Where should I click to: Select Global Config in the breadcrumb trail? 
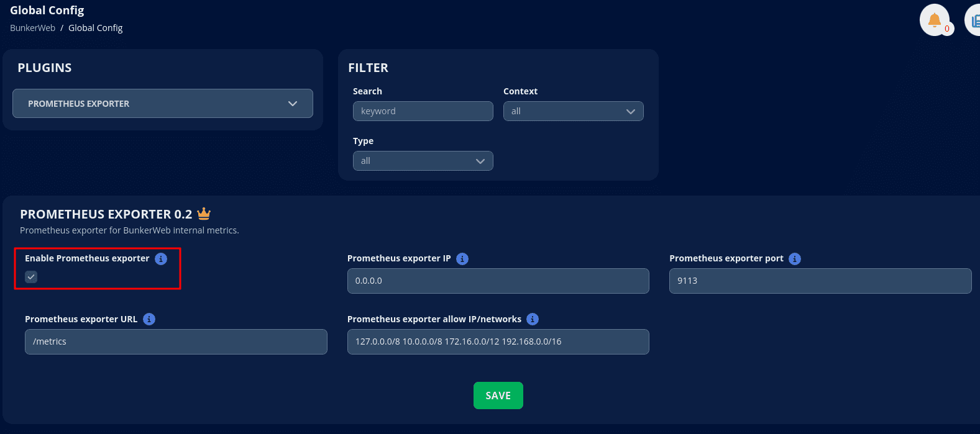coord(95,28)
